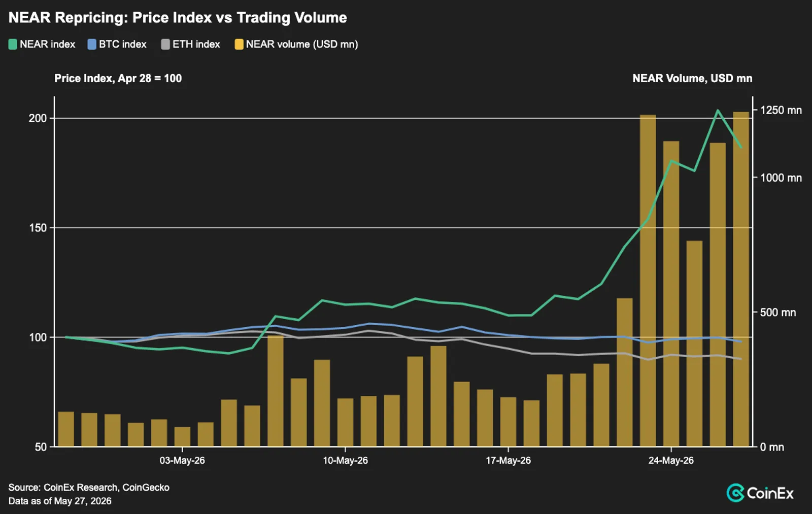Image resolution: width=812 pixels, height=514 pixels.
Task: Select the NEAR volume (USD mn) legend label
Action: tap(302, 45)
